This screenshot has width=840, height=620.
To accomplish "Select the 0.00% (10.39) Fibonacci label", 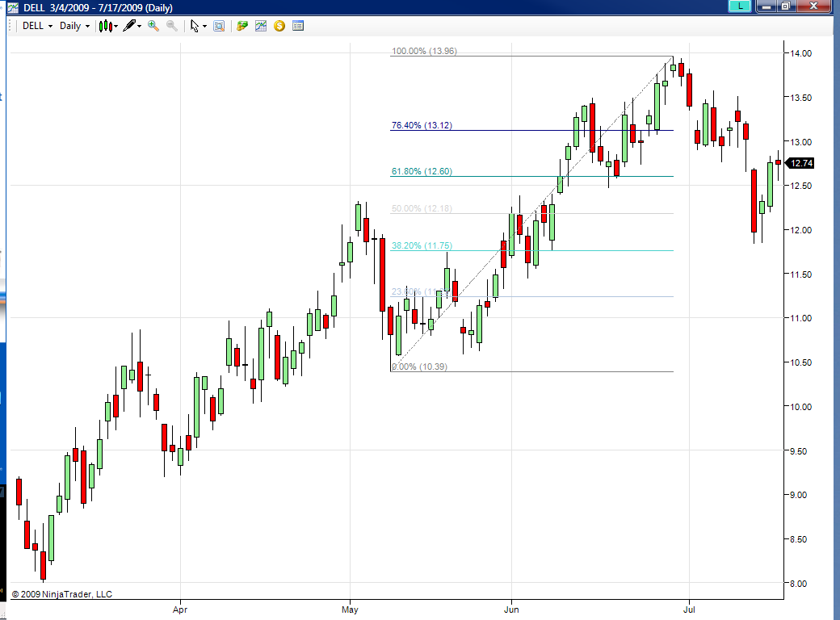I will pos(419,367).
